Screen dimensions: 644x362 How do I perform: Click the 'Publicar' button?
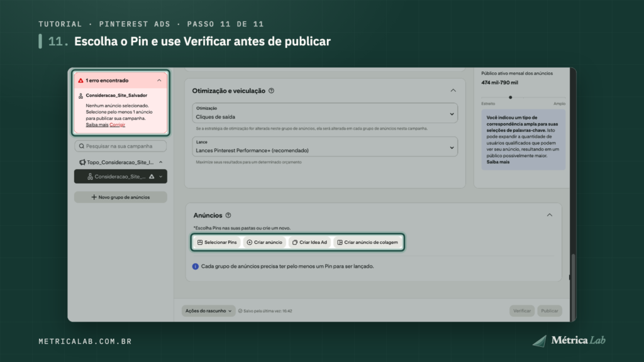550,310
